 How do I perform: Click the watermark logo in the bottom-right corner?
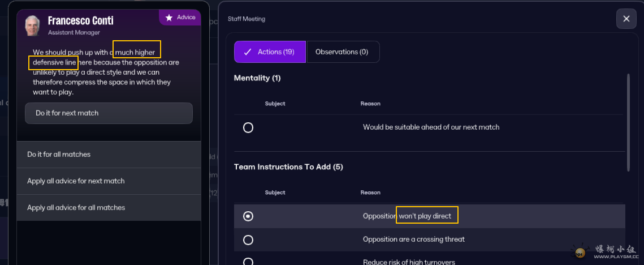click(580, 251)
